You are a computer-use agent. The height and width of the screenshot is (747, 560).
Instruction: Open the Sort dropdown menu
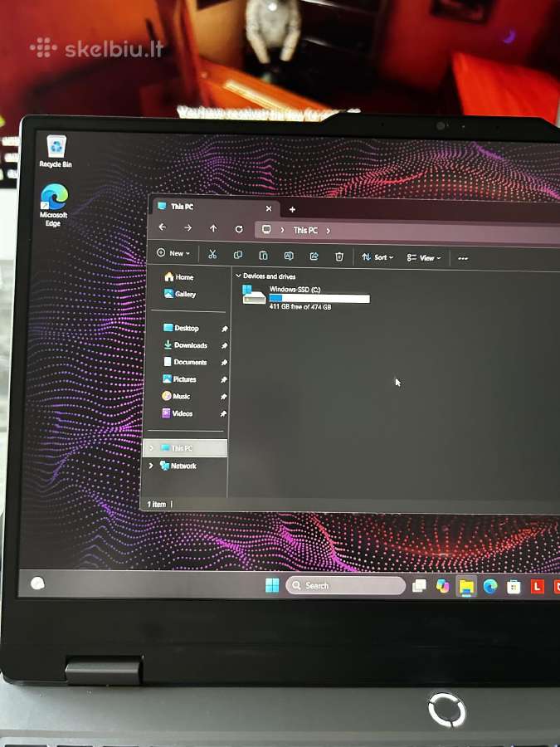pyautogui.click(x=377, y=257)
